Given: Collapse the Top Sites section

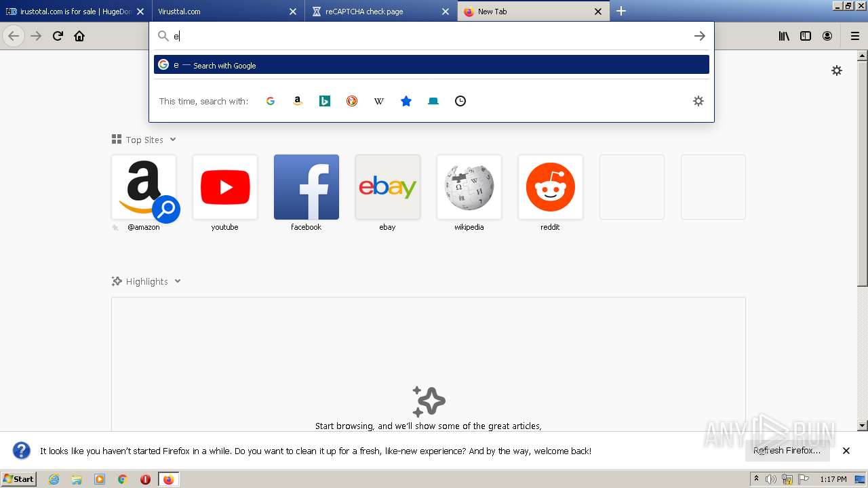Looking at the screenshot, I should coord(173,140).
